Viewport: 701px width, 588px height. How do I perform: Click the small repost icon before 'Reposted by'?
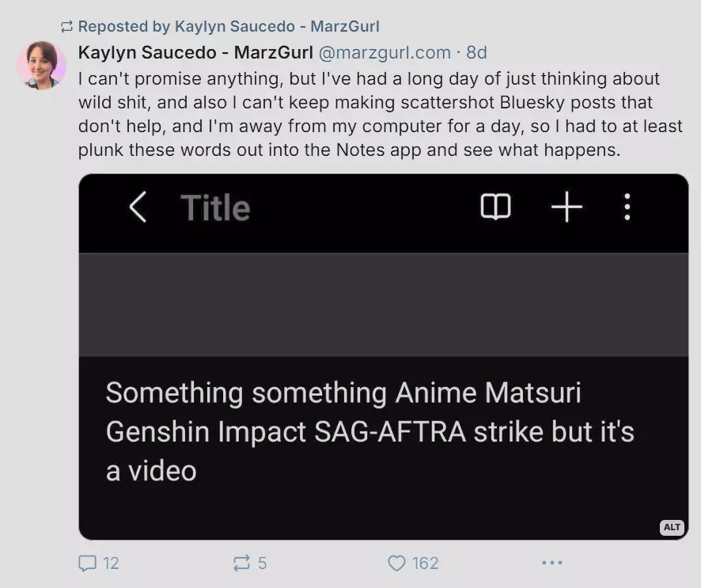coord(66,27)
